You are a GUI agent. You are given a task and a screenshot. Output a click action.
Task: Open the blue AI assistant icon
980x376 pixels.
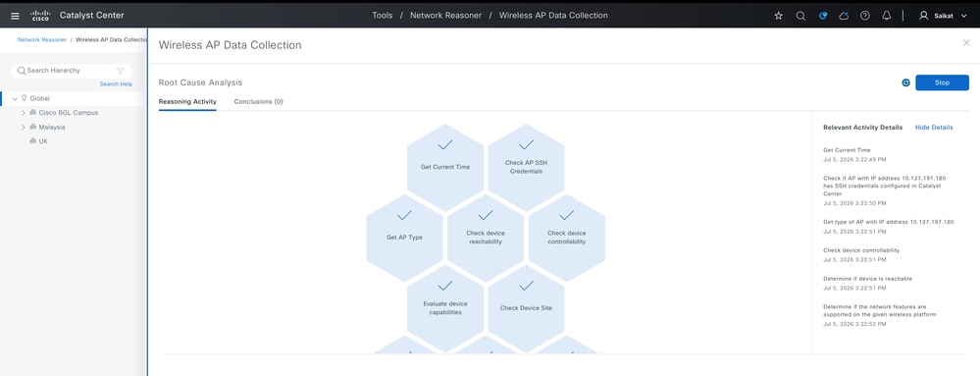(822, 16)
